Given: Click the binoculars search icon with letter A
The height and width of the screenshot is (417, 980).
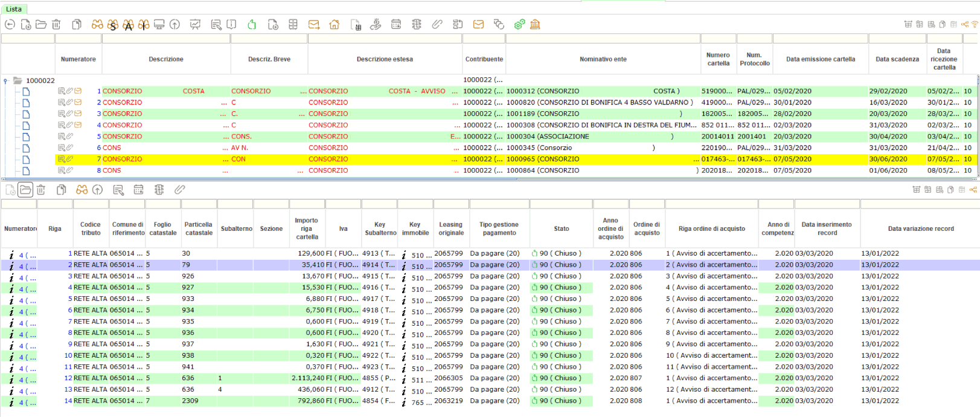Looking at the screenshot, I should click(x=129, y=25).
